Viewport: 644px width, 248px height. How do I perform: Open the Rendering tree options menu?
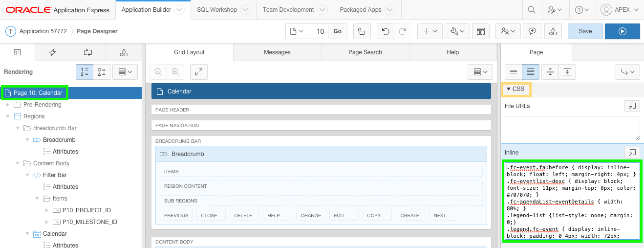click(126, 72)
